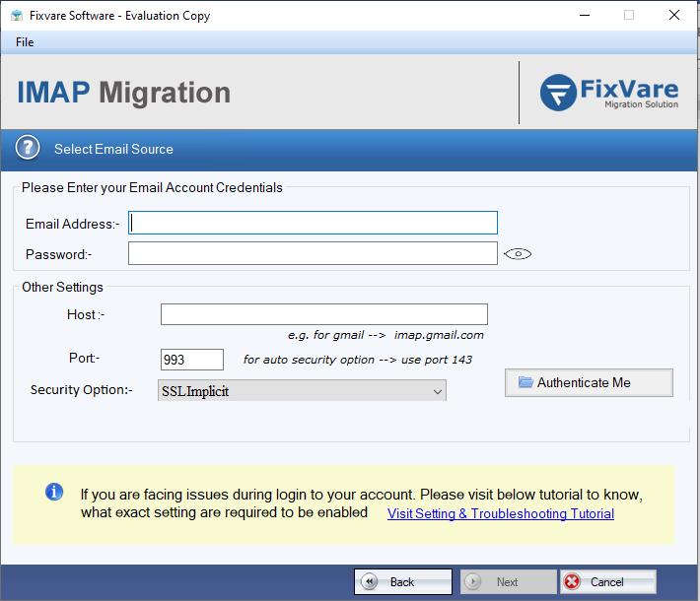This screenshot has height=601, width=700.
Task: Click the Authenticate Me button
Action: pos(589,383)
